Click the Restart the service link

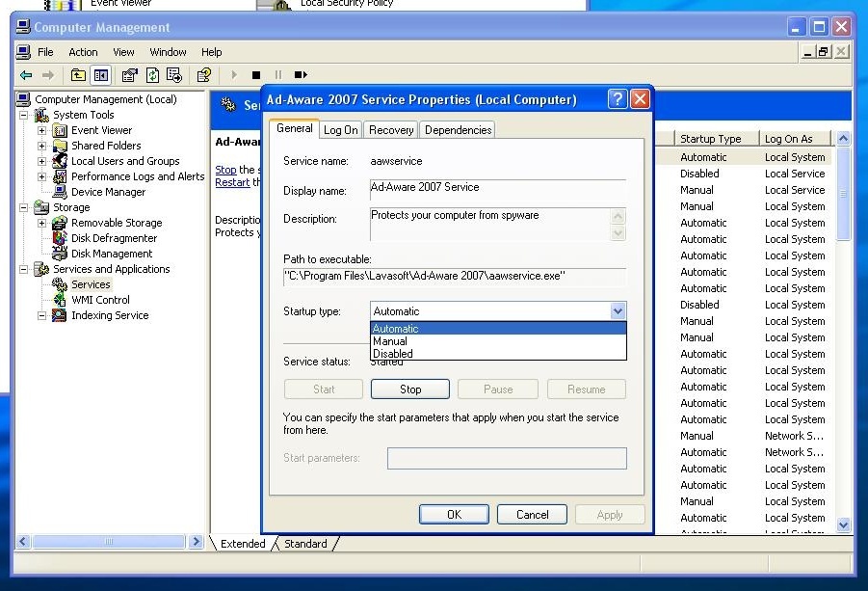click(232, 183)
